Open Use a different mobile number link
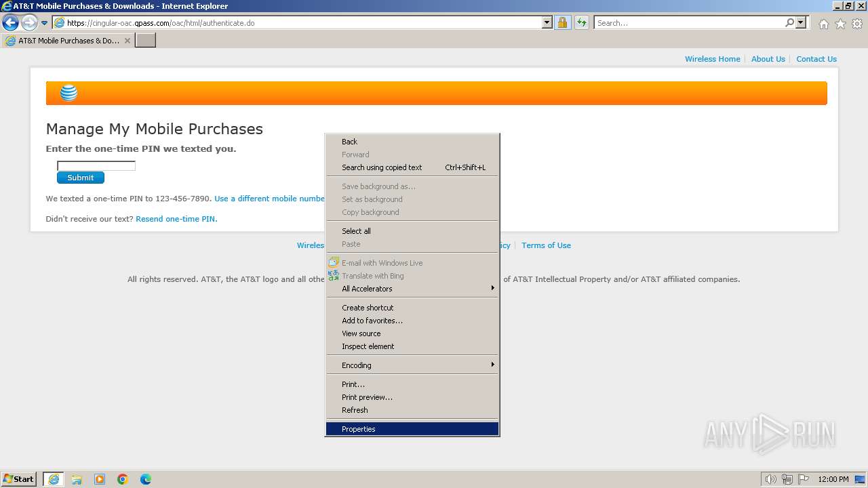 point(270,199)
